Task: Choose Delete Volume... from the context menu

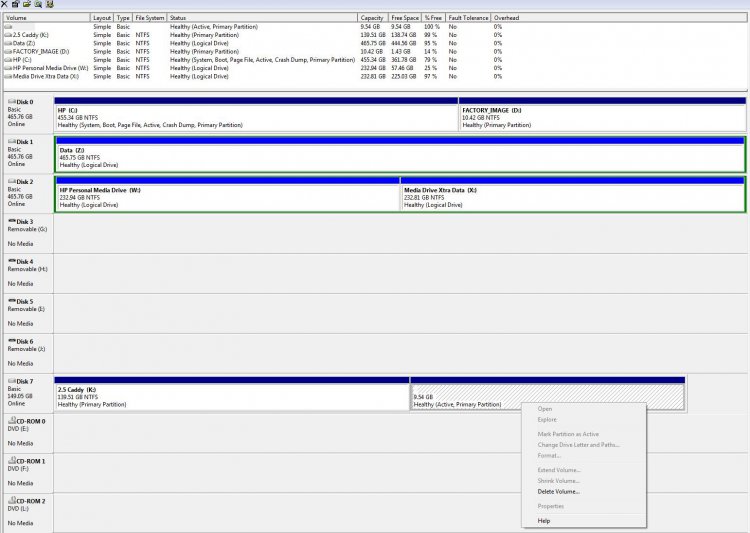Action: (x=558, y=492)
